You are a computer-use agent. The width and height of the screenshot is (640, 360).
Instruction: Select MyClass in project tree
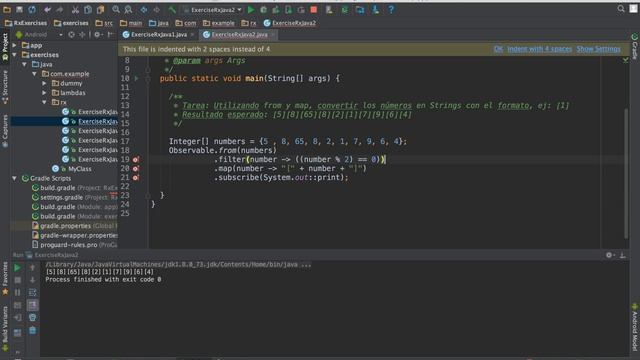point(72,169)
